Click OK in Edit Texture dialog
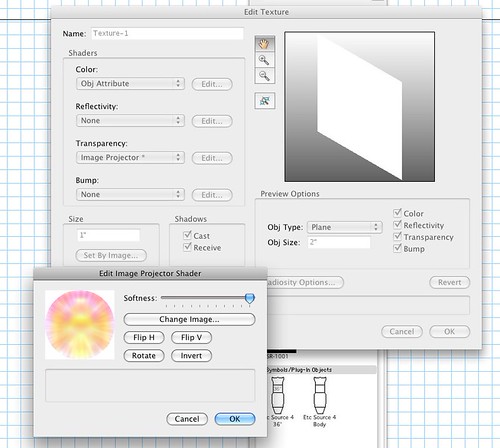Screen dimensions: 500x448 click(450, 332)
